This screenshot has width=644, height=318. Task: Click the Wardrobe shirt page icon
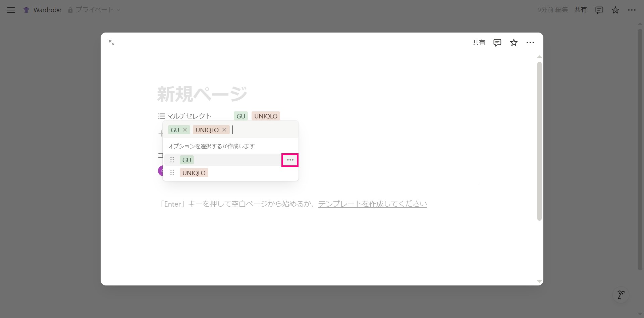coord(26,10)
